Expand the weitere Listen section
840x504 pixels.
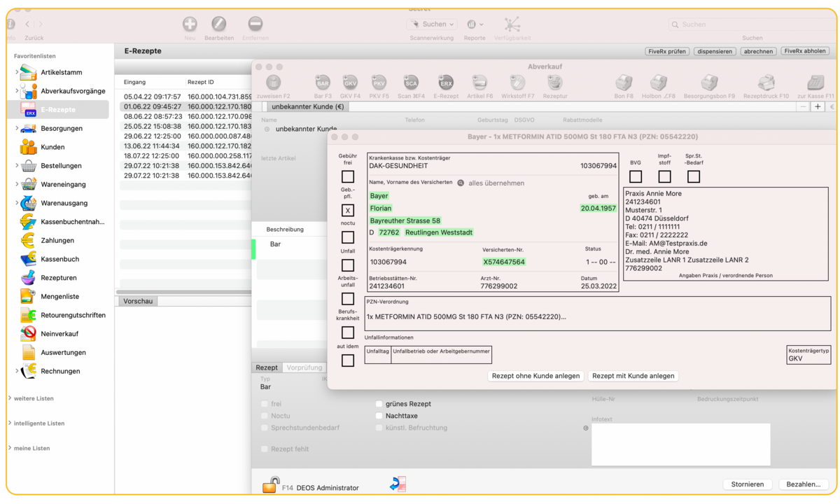pos(10,398)
